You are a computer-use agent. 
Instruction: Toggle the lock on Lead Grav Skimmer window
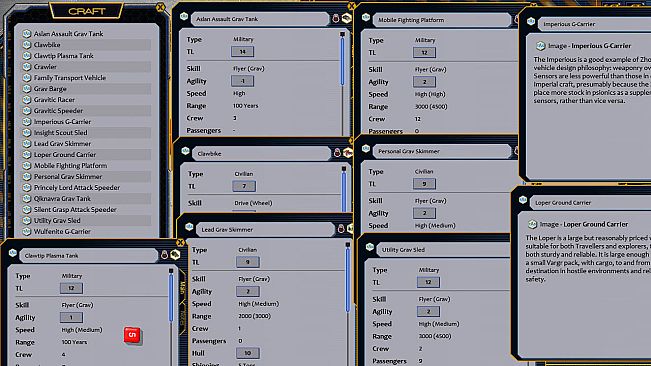341,229
